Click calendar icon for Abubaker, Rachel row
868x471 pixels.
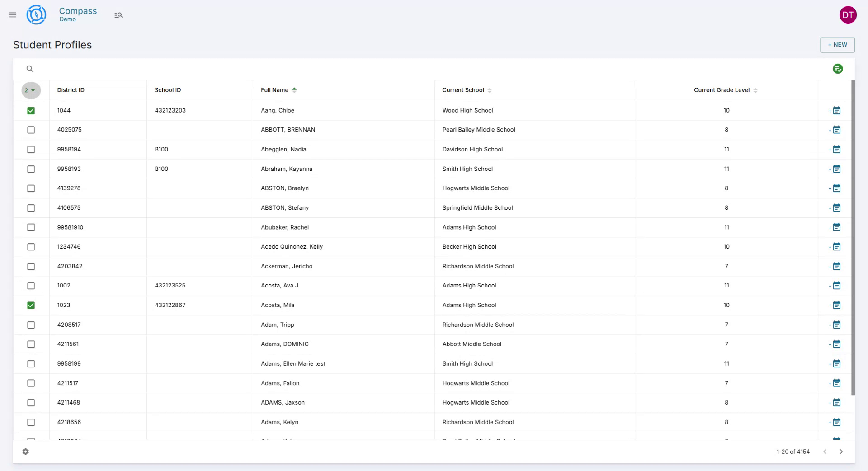click(835, 227)
